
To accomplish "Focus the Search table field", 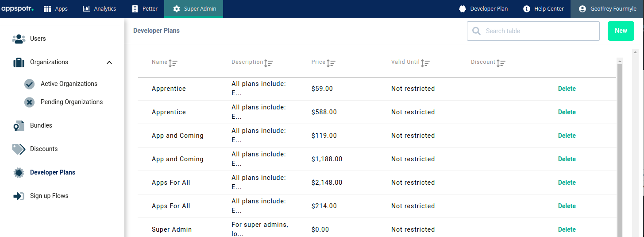I will tap(533, 31).
